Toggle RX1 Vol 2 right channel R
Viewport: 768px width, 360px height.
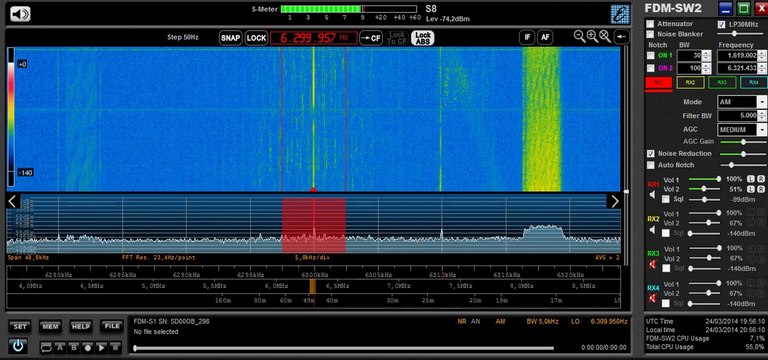click(x=761, y=189)
